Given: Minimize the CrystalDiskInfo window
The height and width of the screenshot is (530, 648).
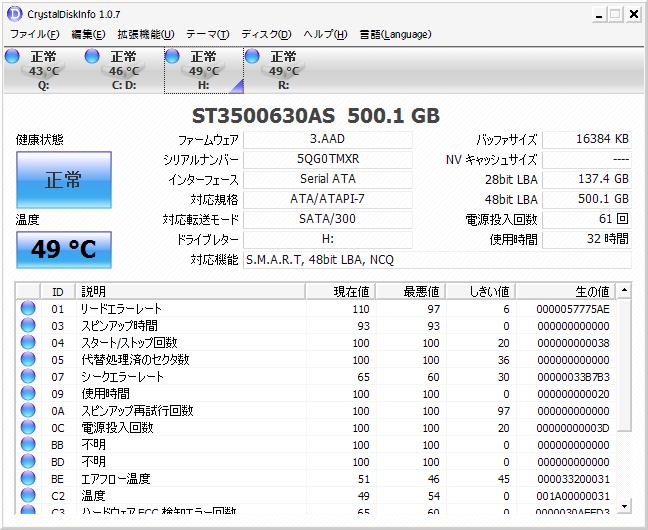Looking at the screenshot, I should 599,15.
